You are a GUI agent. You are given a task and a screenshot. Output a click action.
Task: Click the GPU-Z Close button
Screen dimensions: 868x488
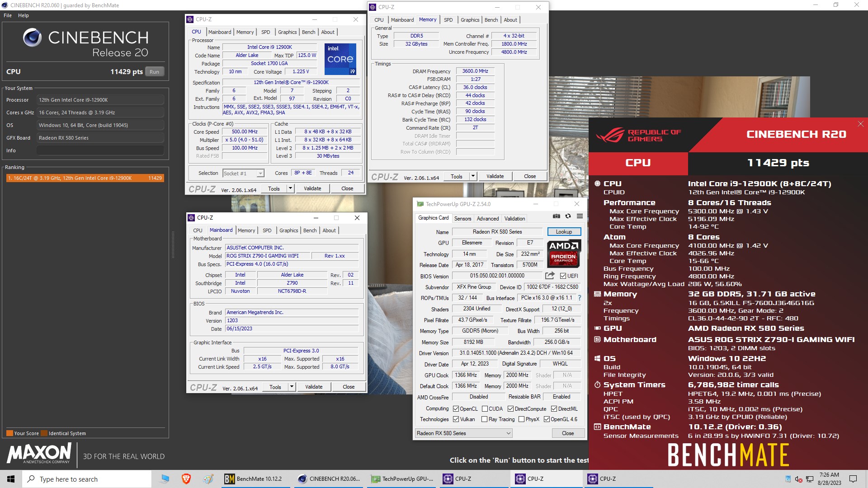pyautogui.click(x=568, y=433)
